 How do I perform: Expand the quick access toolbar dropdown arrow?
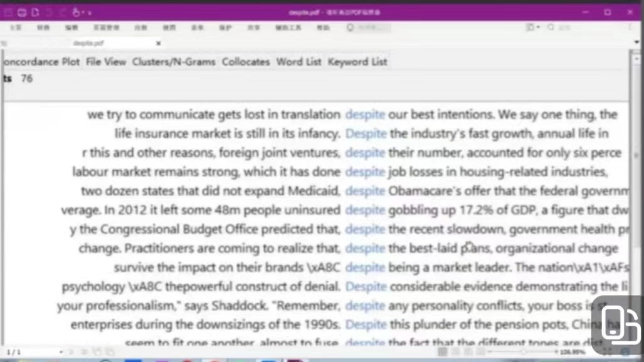click(x=90, y=13)
